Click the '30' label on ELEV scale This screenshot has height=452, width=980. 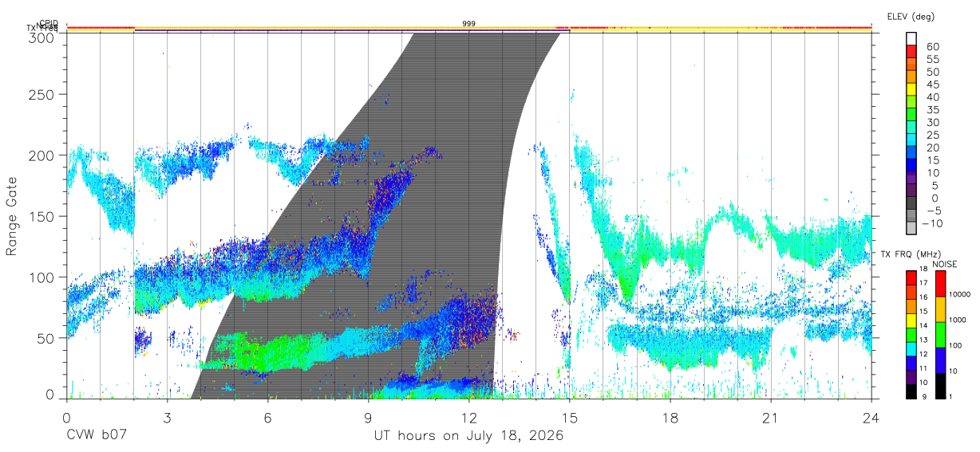pos(932,122)
